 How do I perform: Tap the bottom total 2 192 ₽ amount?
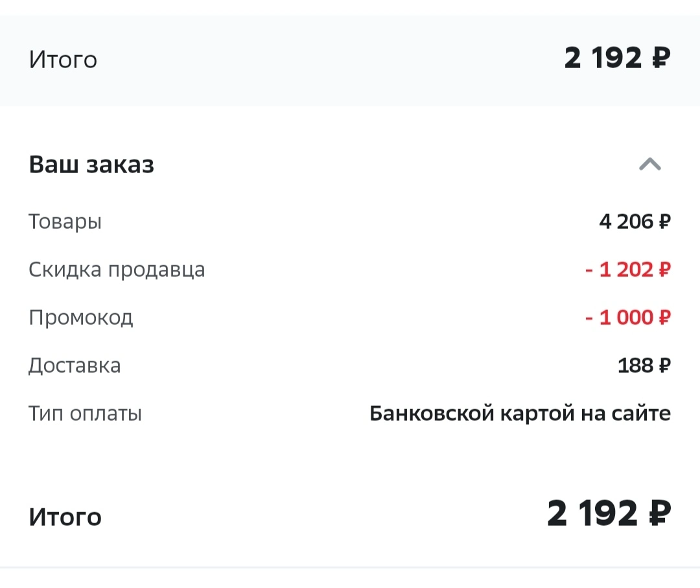coord(609,513)
